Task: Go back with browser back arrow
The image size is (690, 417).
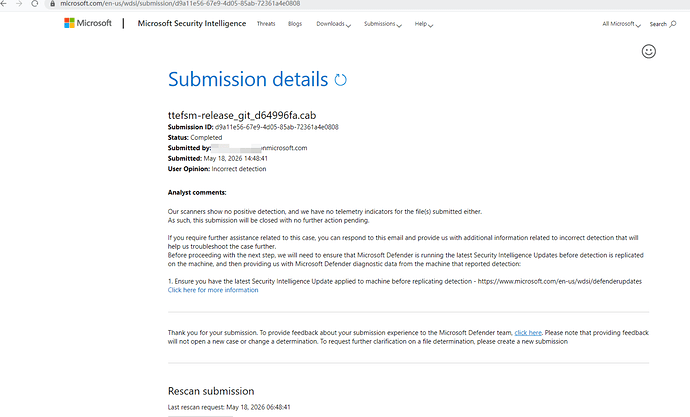Action: coord(4,4)
